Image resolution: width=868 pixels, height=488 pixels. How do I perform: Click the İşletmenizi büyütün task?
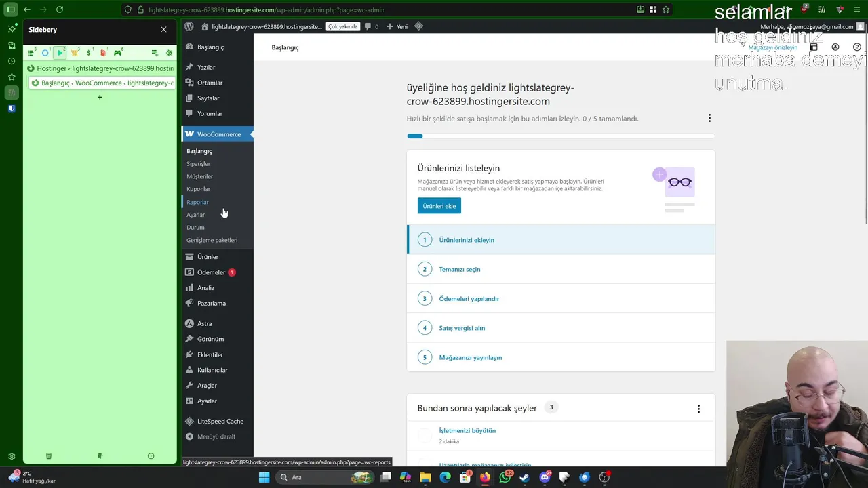coord(467,431)
